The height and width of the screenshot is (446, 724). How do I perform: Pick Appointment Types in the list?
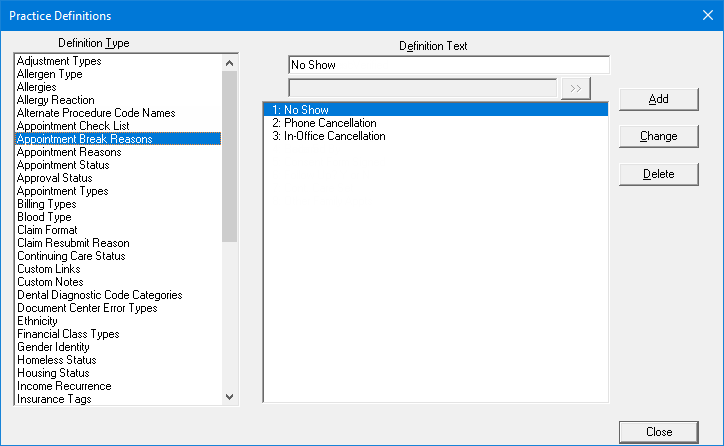tap(118, 191)
